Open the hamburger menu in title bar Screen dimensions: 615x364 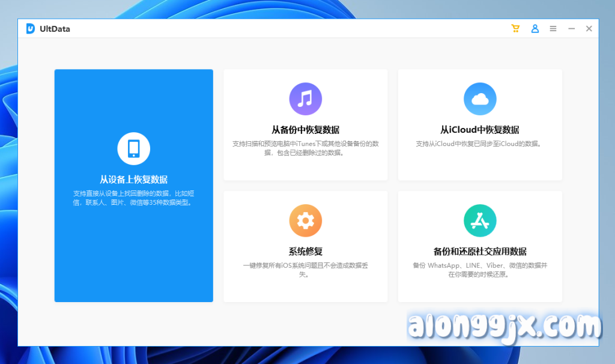tap(553, 29)
